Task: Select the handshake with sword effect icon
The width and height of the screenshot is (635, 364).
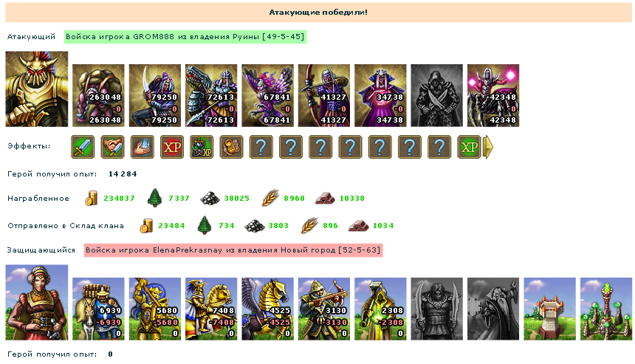Action: pos(112,147)
